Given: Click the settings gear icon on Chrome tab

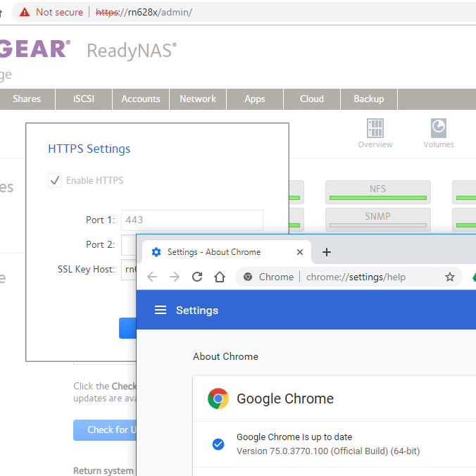Looking at the screenshot, I should 156,252.
